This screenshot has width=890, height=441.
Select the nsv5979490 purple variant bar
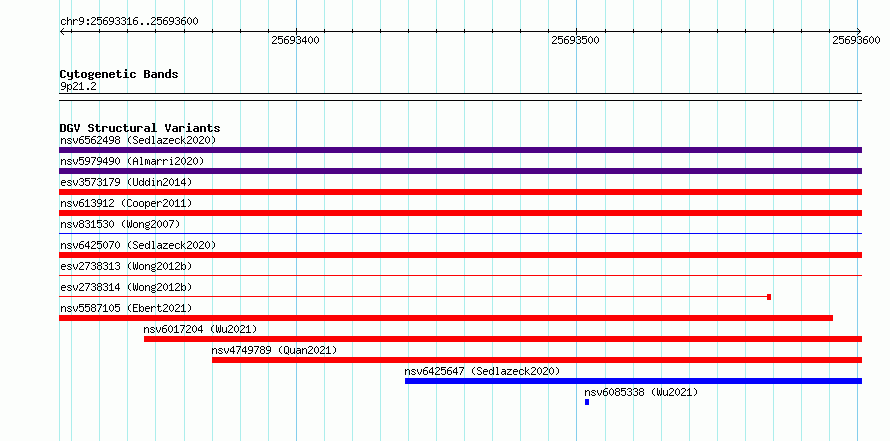pos(460,171)
